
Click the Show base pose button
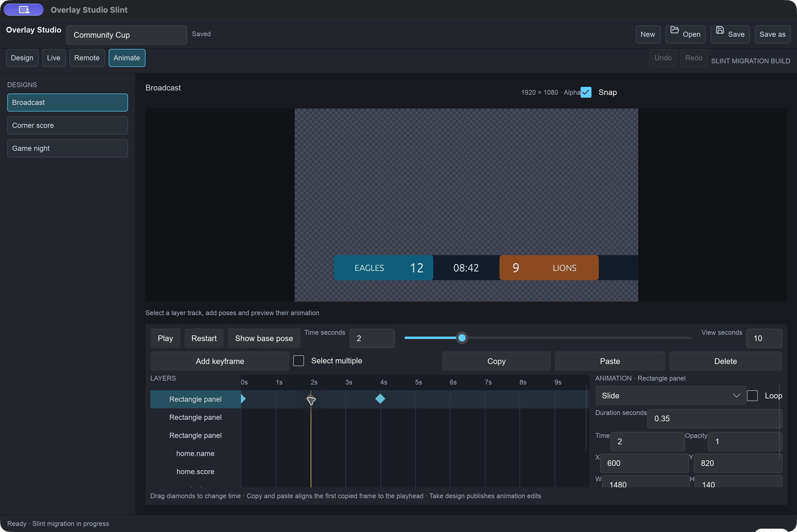264,338
